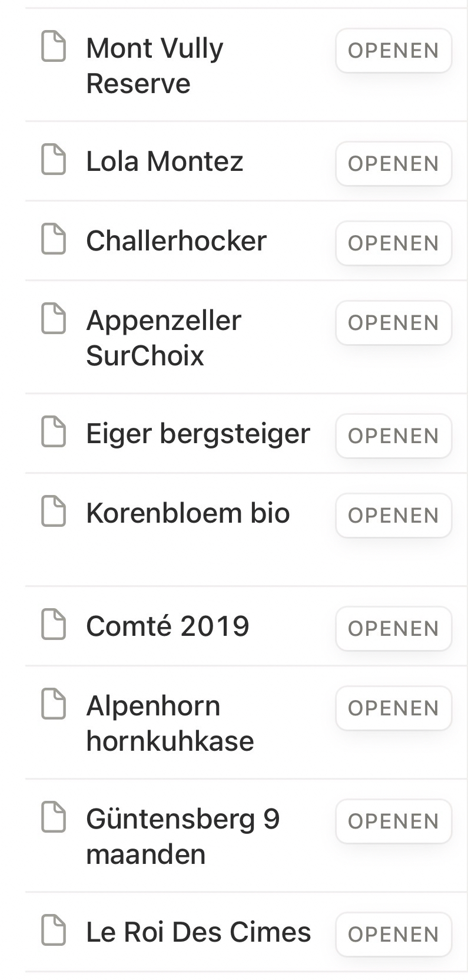Open the Lola Montez page via OPENEN
The image size is (468, 980).
click(393, 163)
